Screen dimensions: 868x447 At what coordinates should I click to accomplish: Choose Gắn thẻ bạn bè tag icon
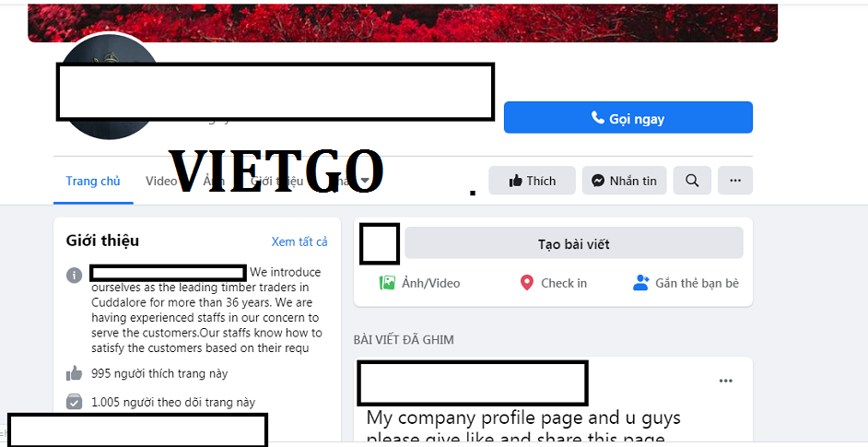point(640,283)
